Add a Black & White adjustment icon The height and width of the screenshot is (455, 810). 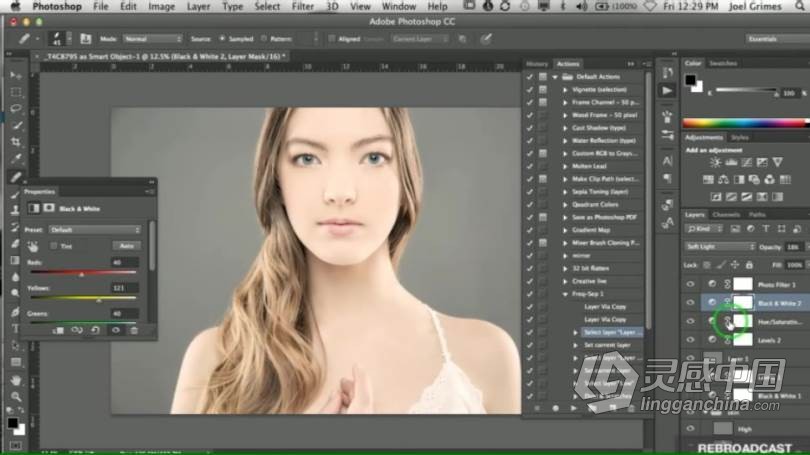pos(739,180)
